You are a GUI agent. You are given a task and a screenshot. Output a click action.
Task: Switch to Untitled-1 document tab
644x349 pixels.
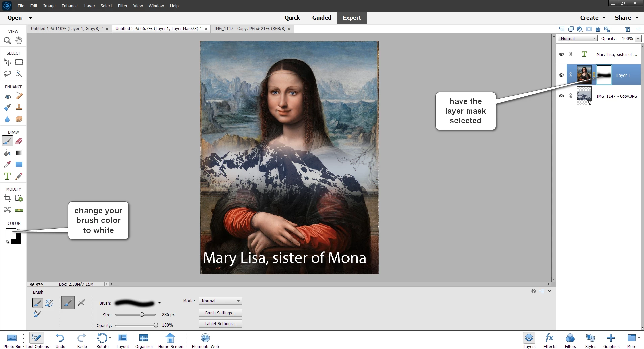tap(66, 29)
